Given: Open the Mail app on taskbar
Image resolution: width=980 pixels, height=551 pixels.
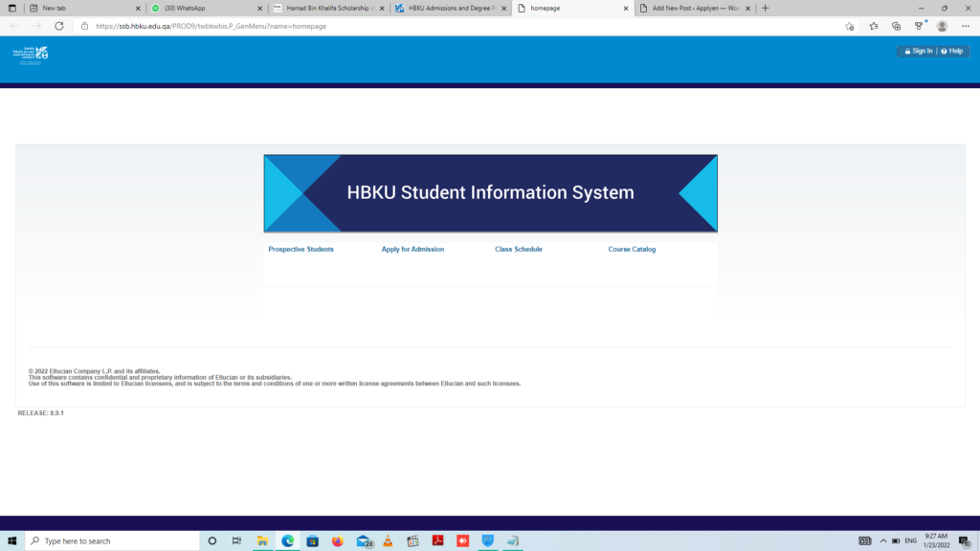Looking at the screenshot, I should point(363,541).
